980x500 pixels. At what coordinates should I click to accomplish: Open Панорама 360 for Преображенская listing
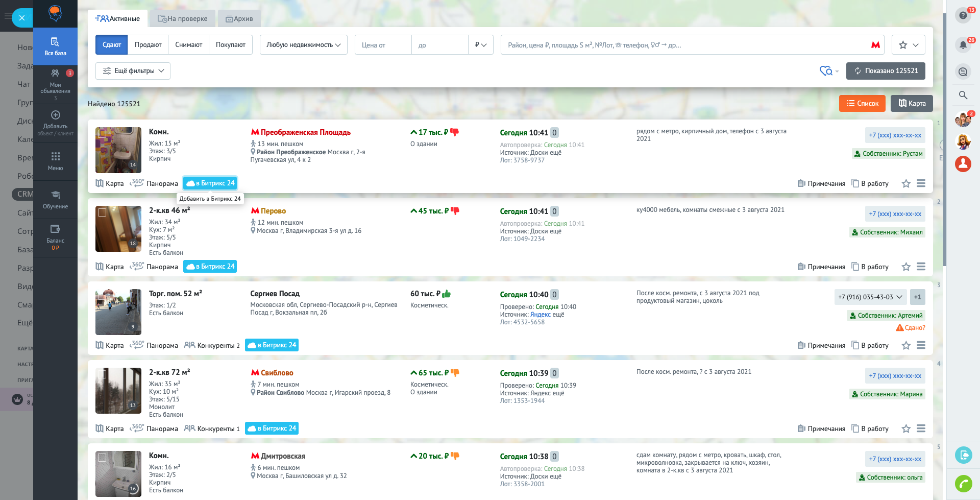pyautogui.click(x=154, y=183)
